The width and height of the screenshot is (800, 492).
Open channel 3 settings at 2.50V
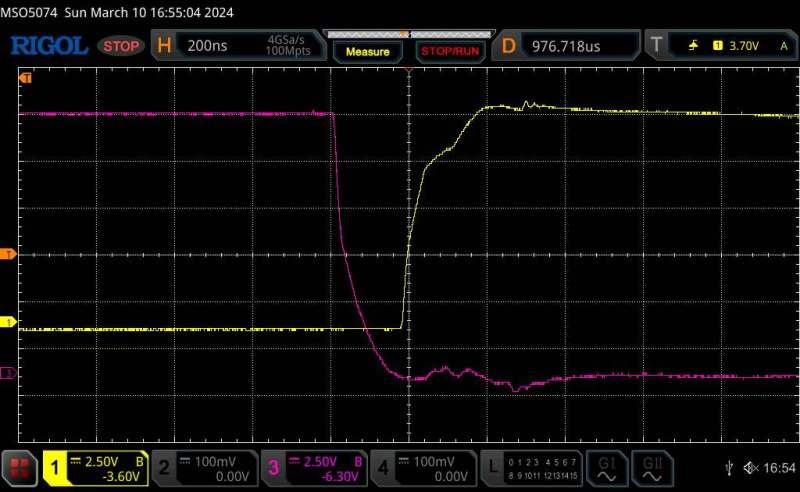click(x=314, y=467)
